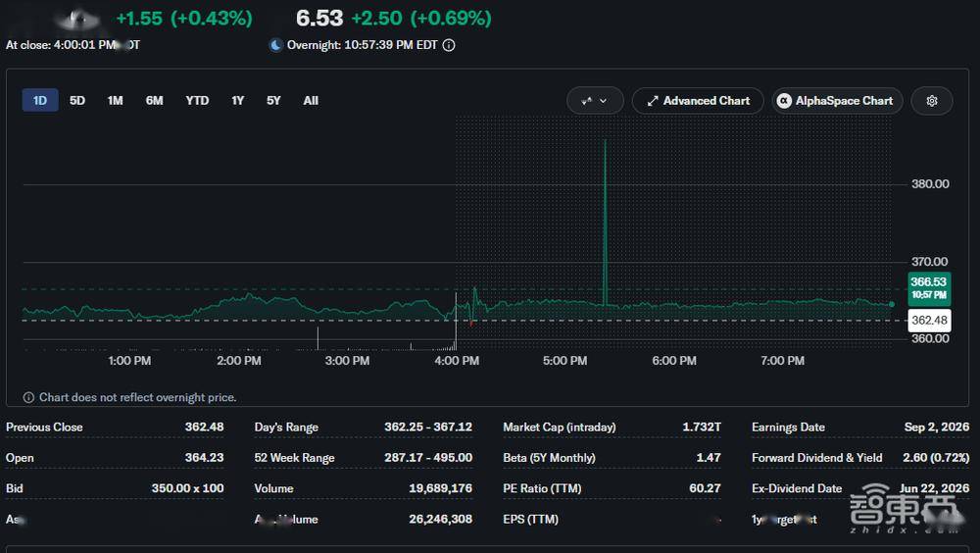The height and width of the screenshot is (553, 980).
Task: Click the 362.48 previous close label
Action: pyautogui.click(x=929, y=321)
